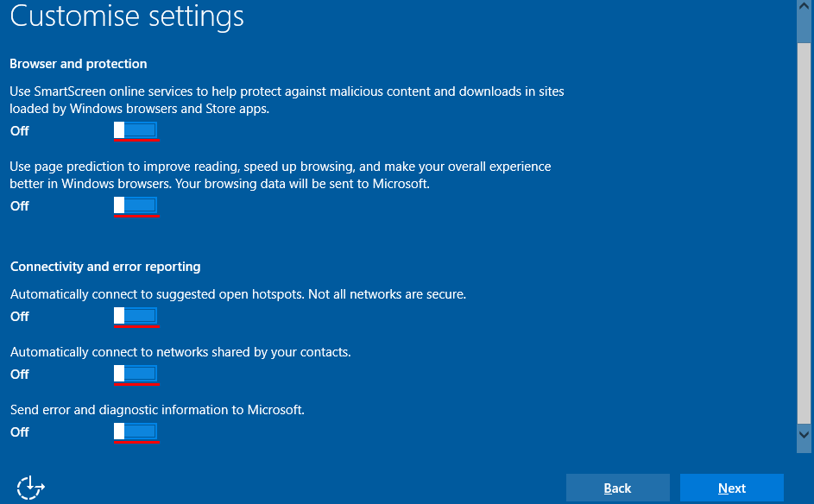814x504 pixels.
Task: Click the Customise settings title
Action: pos(127,16)
